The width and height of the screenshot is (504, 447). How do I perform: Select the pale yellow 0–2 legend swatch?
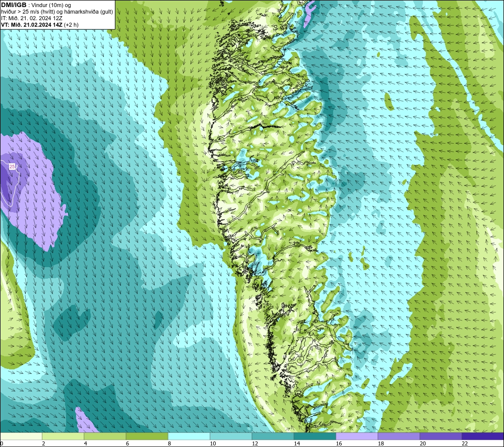tap(21, 436)
